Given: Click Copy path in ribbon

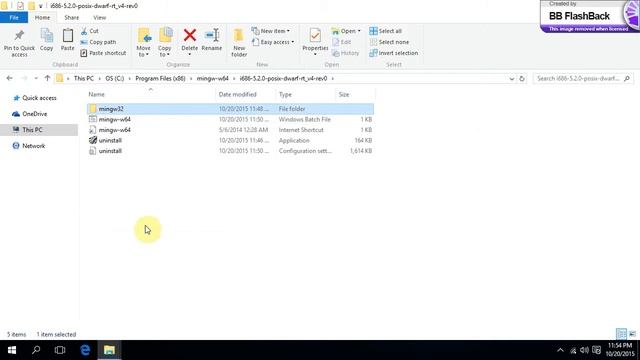Looking at the screenshot, I should (x=98, y=42).
